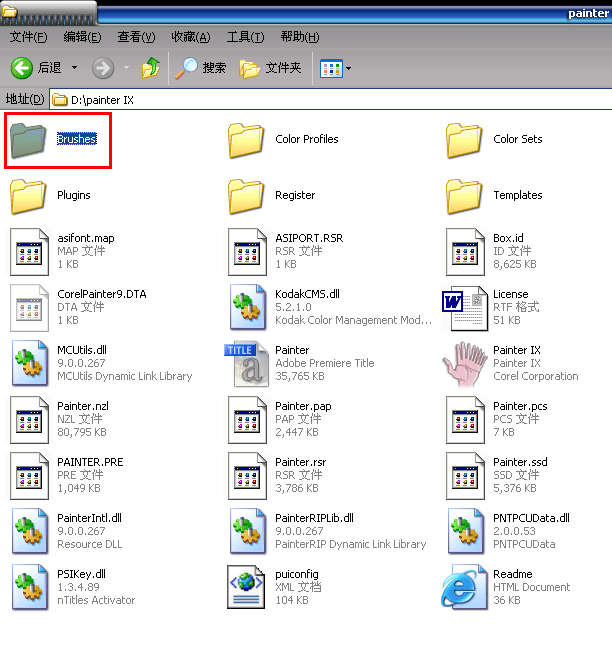Select the ASIPORT.RSR file icon
This screenshot has height=651, width=612.
tap(247, 252)
